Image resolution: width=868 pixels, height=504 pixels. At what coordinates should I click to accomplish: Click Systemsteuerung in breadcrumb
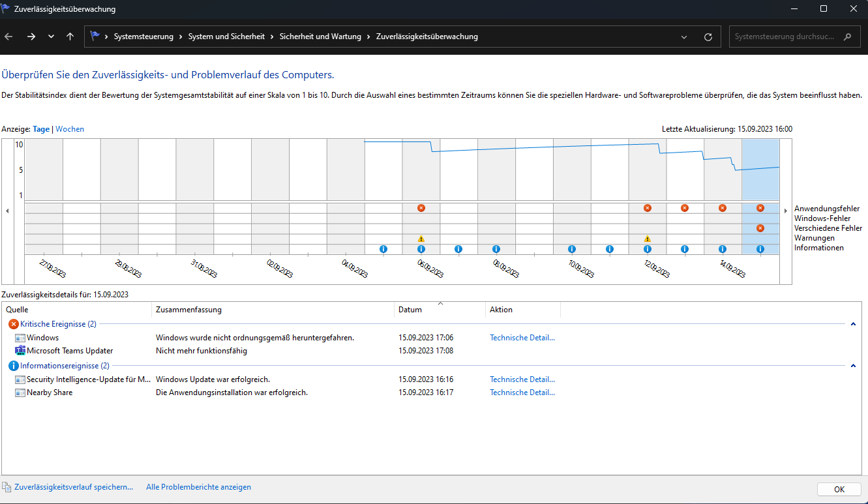click(x=143, y=37)
